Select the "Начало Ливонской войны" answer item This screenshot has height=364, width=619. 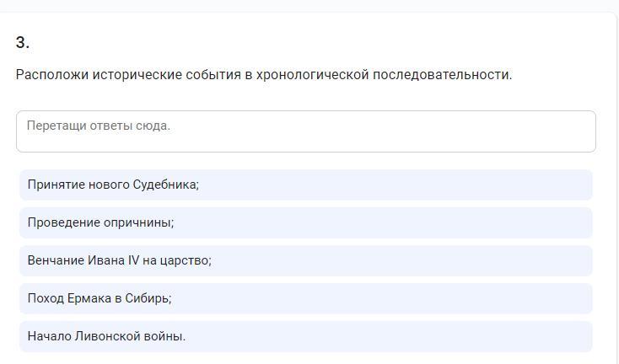305,336
